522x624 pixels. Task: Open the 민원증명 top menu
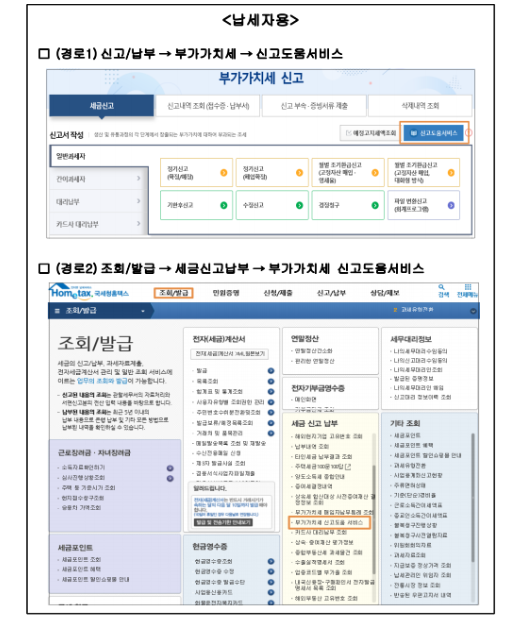coord(226,293)
